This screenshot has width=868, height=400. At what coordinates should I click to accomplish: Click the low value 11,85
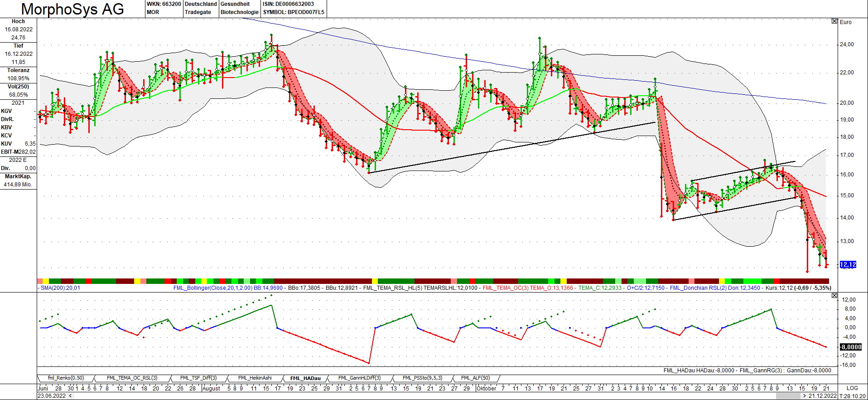click(18, 62)
